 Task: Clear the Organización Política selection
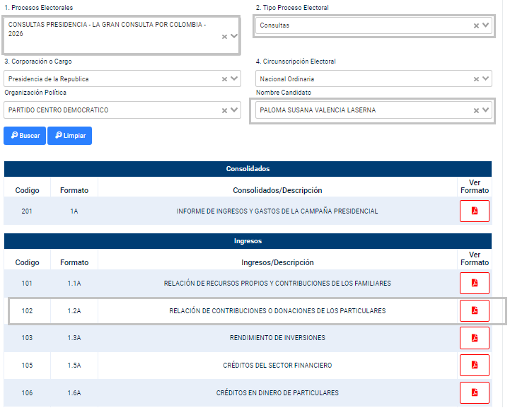(224, 110)
